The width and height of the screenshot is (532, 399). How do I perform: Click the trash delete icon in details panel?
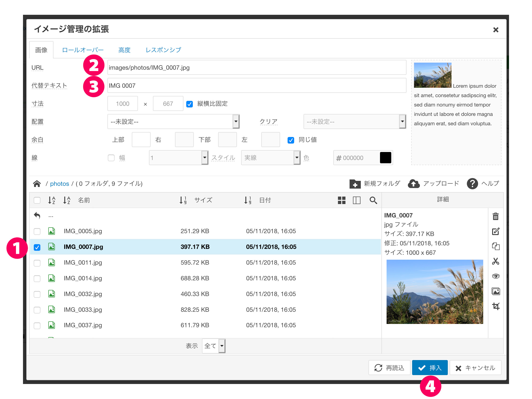(x=495, y=216)
